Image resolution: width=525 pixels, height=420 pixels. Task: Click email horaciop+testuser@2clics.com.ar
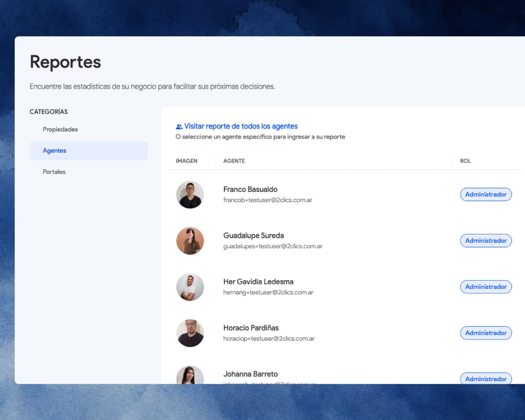click(269, 339)
